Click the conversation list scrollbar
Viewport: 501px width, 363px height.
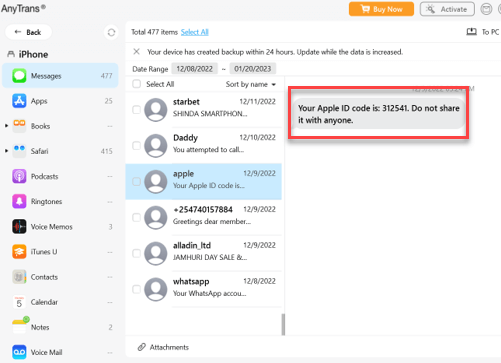tap(283, 324)
